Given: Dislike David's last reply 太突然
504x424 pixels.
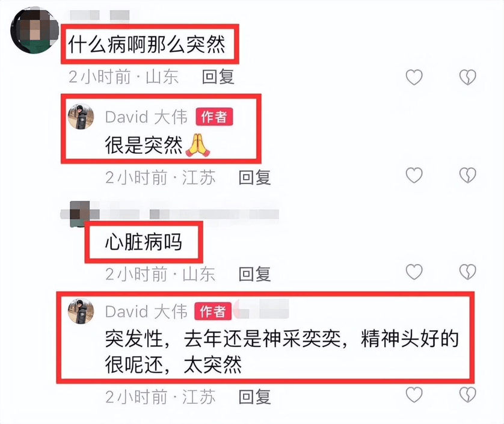Looking at the screenshot, I should point(468,395).
